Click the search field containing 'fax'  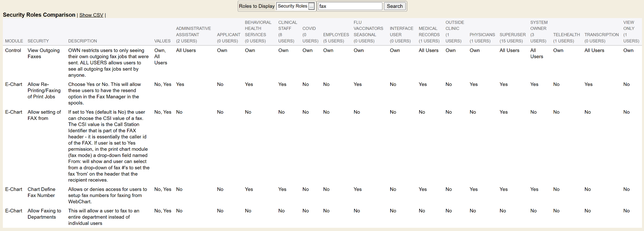(x=350, y=6)
